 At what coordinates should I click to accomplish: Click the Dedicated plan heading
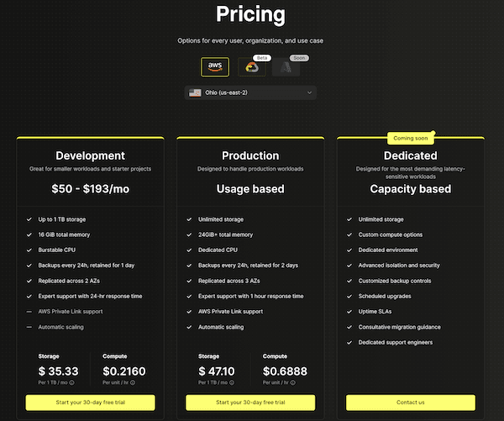click(x=410, y=155)
